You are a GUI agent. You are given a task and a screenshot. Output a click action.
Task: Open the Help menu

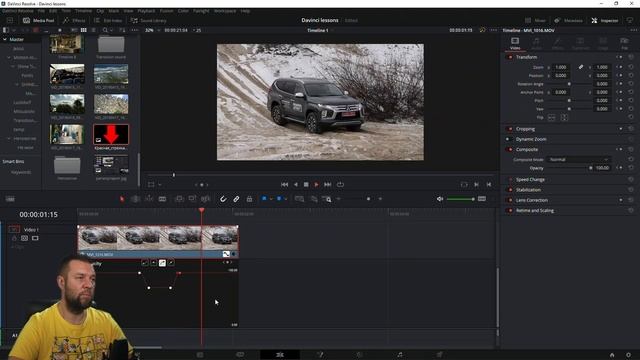(x=245, y=11)
